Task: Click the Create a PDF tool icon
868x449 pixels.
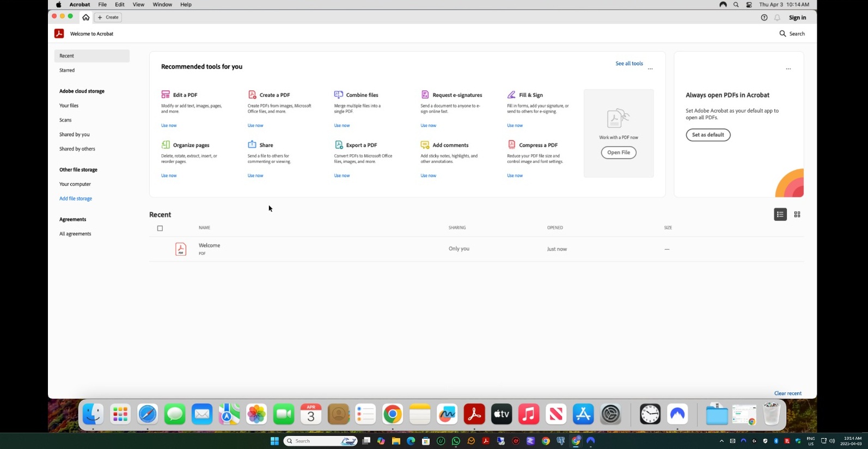Action: click(252, 94)
